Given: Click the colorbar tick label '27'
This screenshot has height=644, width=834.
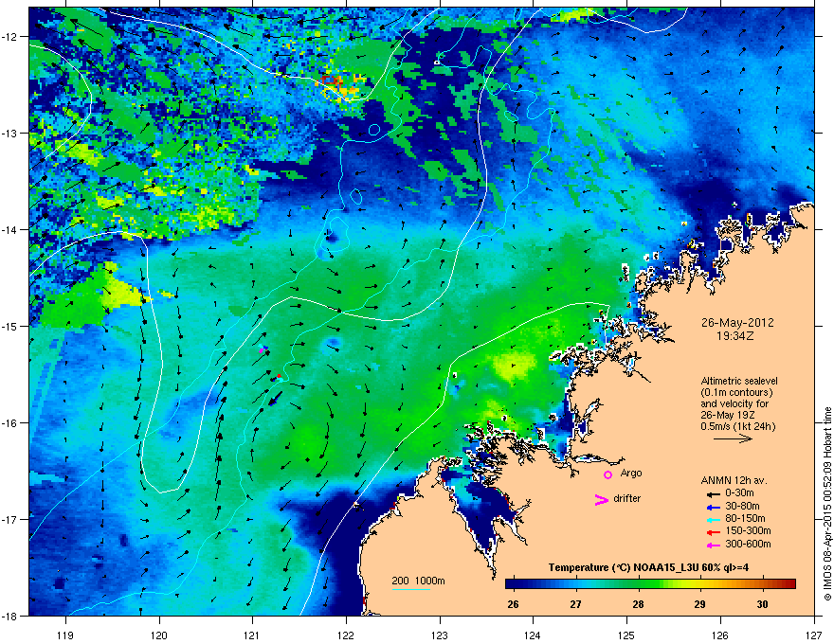Looking at the screenshot, I should tap(575, 604).
